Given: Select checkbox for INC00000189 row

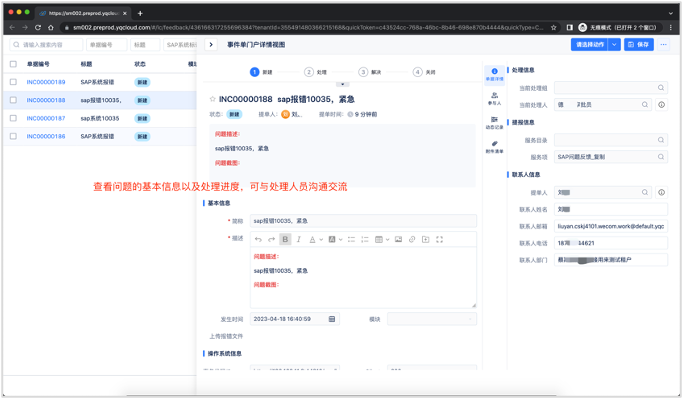Looking at the screenshot, I should 13,82.
